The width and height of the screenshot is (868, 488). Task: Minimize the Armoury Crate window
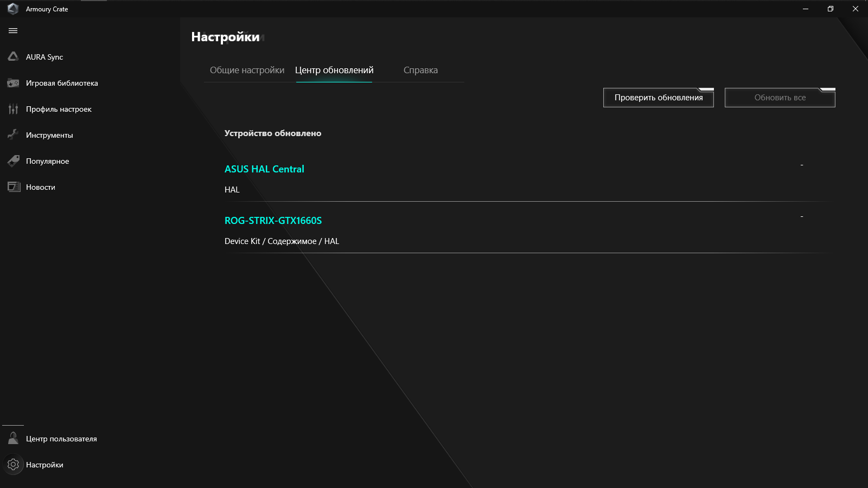point(806,9)
